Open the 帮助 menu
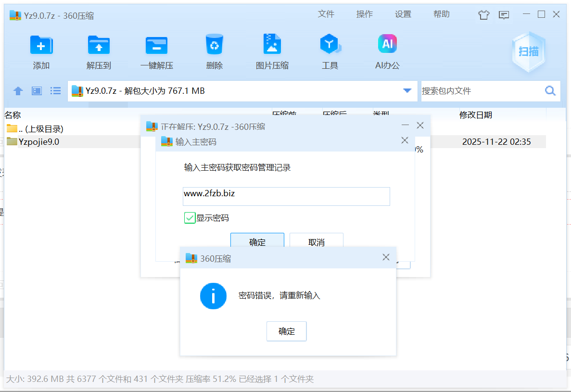 [x=442, y=14]
